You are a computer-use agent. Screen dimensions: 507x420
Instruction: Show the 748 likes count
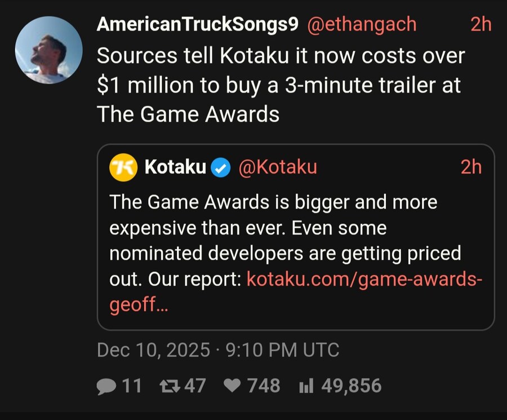click(x=264, y=386)
